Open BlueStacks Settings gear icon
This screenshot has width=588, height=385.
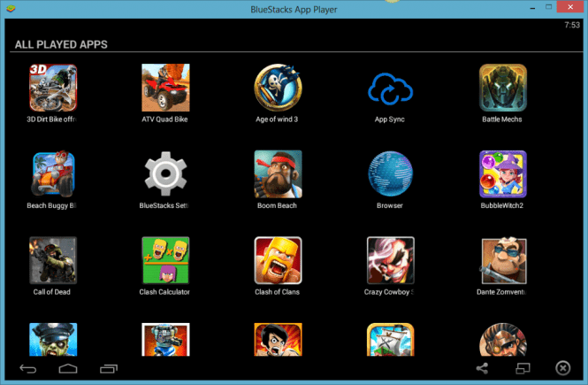[x=165, y=174]
